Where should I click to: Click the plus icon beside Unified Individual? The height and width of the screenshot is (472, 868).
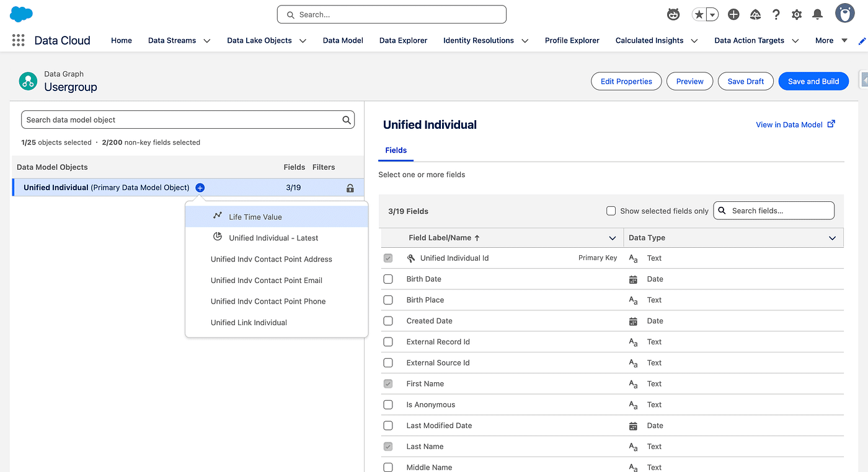[200, 188]
